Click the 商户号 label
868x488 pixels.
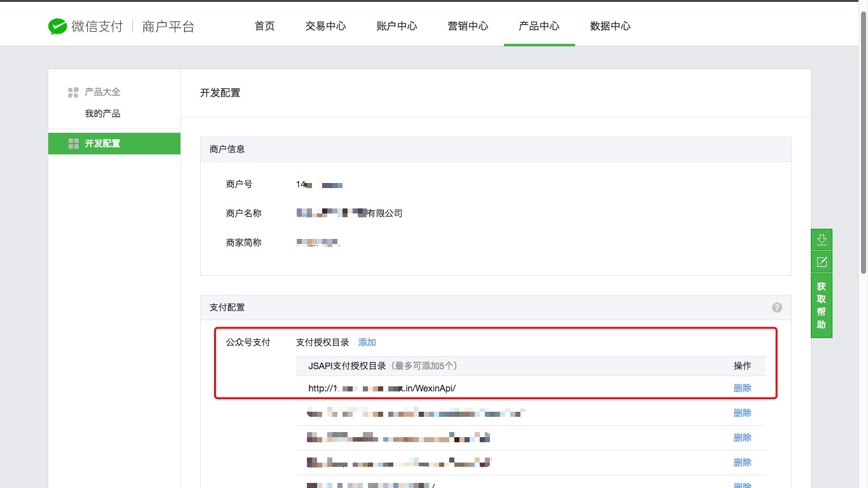pyautogui.click(x=239, y=184)
